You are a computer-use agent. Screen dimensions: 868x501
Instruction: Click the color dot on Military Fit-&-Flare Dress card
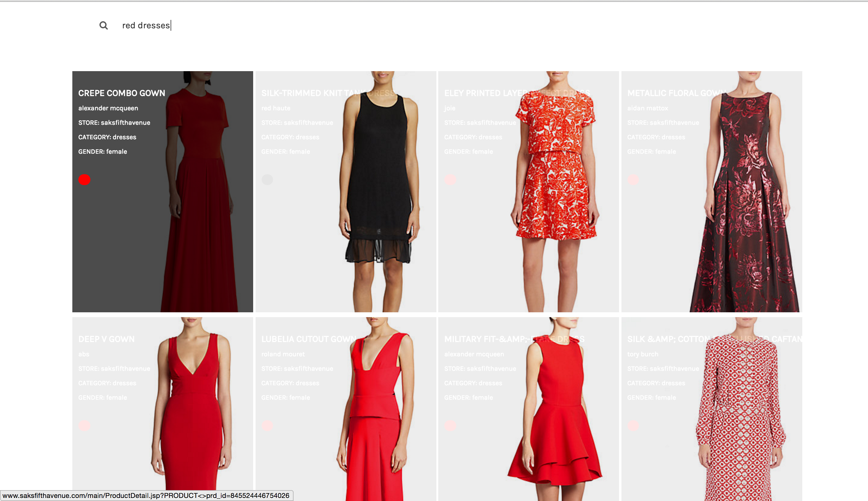click(450, 426)
